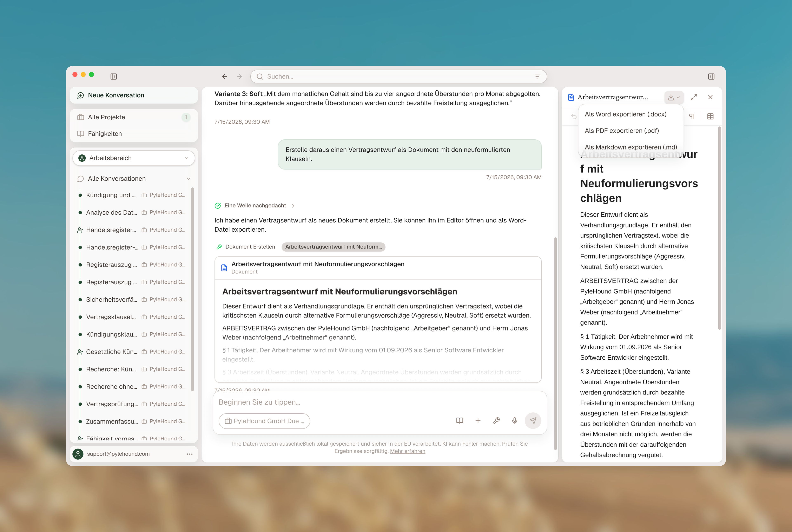Expand the Eine Weile nachgedacht reasoning
Screen dimensions: 792x532
point(255,206)
